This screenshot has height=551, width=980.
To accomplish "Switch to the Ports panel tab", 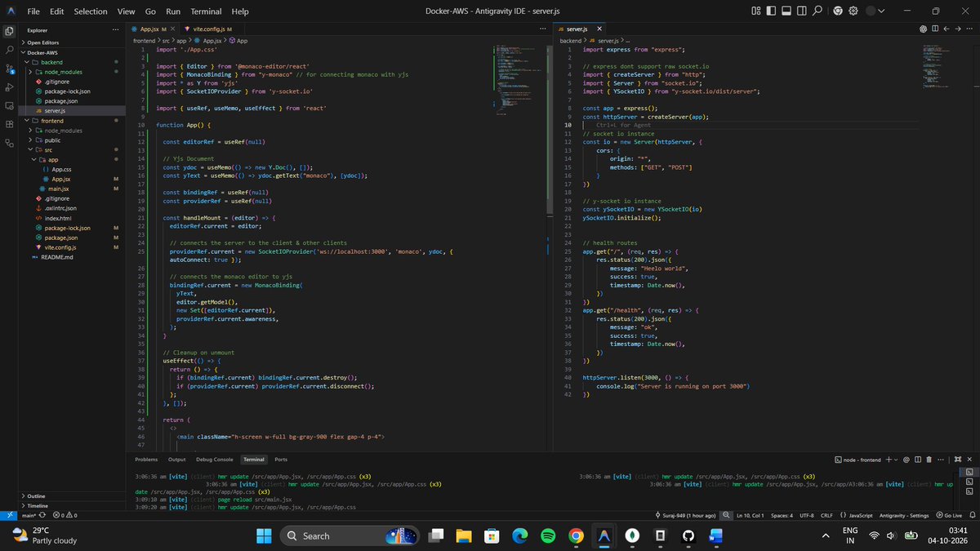I will coord(280,460).
